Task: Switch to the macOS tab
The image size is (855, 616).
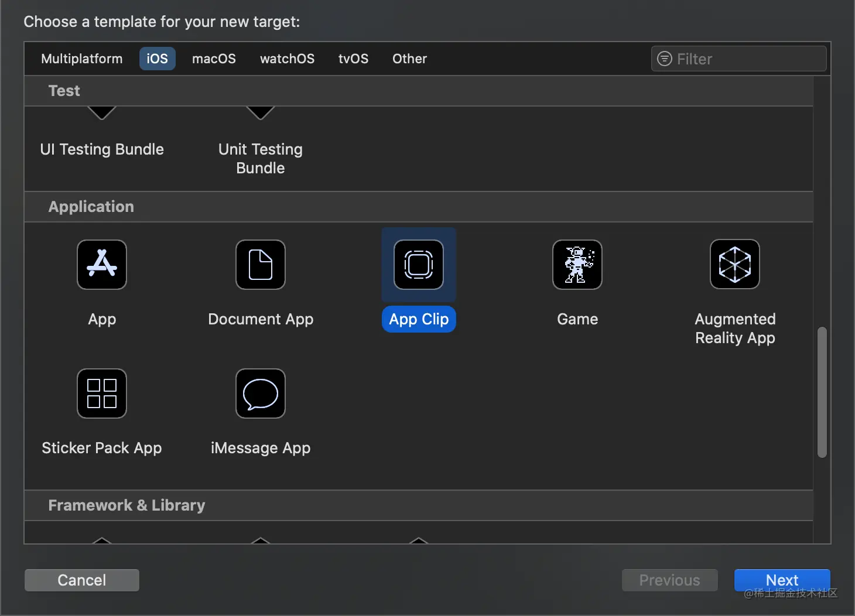Action: [214, 59]
